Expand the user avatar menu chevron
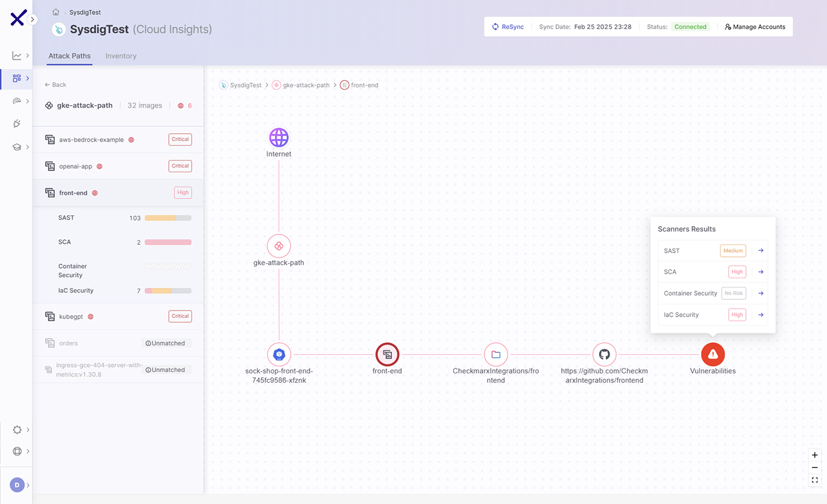The width and height of the screenshot is (827, 504). point(27,485)
